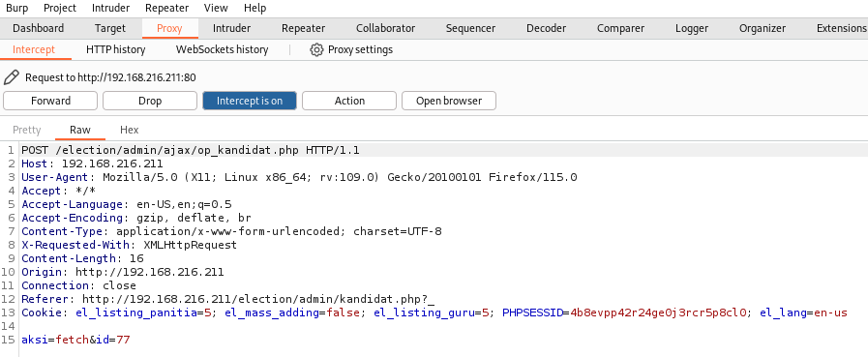Open the Repeater menu in menu bar
This screenshot has height=357, width=868.
[x=166, y=8]
